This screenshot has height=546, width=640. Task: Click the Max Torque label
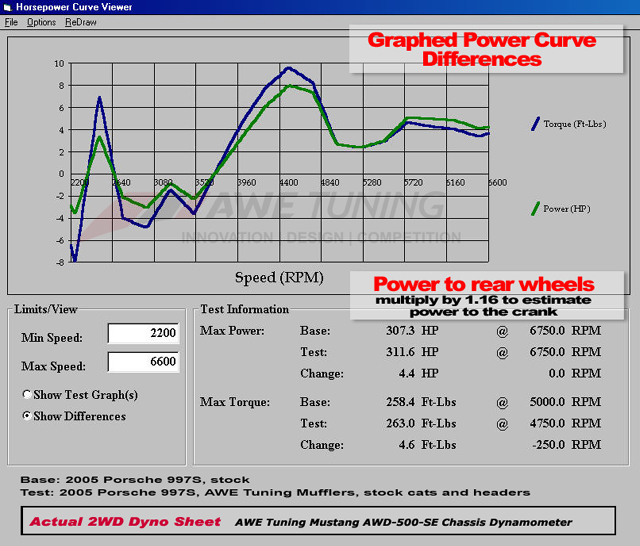click(x=235, y=402)
